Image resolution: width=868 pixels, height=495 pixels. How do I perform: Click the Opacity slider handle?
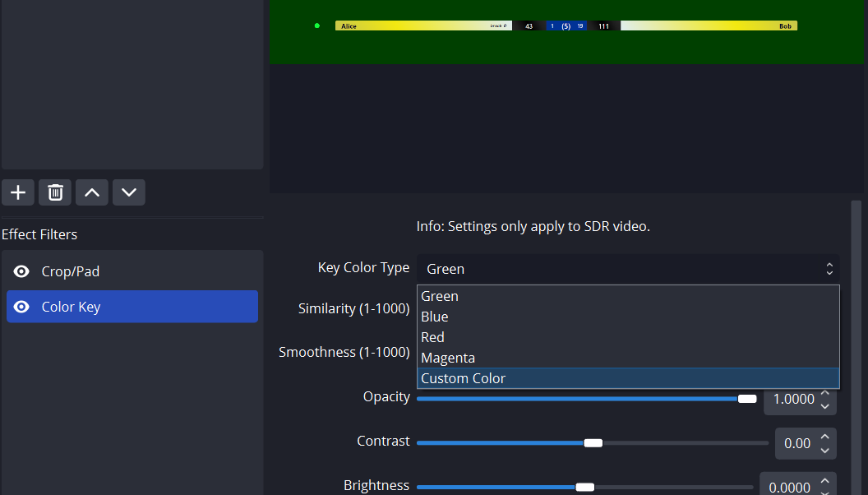(747, 399)
